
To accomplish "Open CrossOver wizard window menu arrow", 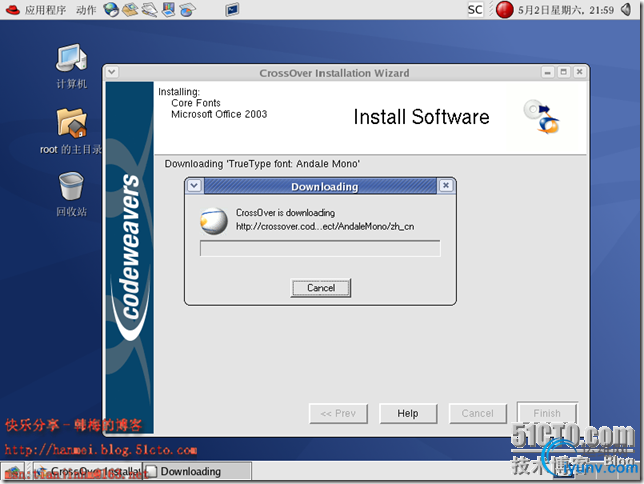I will tap(112, 72).
